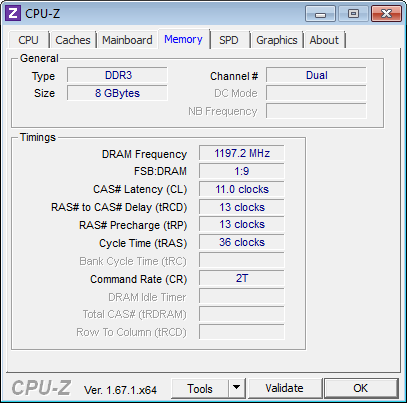This screenshot has height=403, width=407.
Task: Click the CAS# Latency (CL) label
Action: click(x=140, y=189)
